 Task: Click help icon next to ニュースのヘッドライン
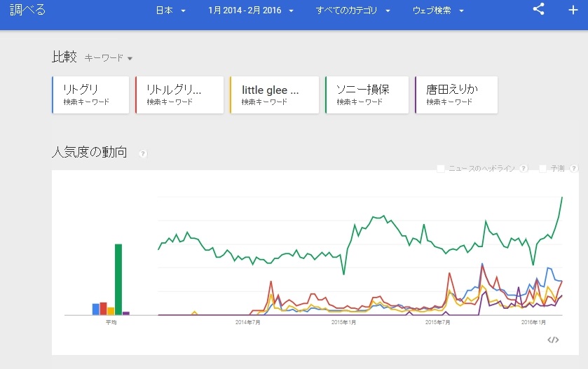(524, 169)
